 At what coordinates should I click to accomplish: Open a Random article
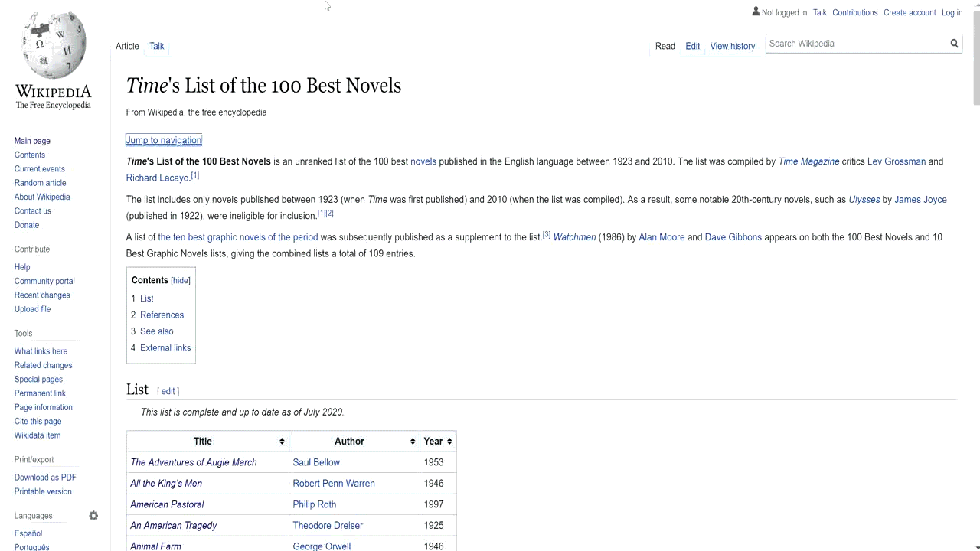pos(41,183)
